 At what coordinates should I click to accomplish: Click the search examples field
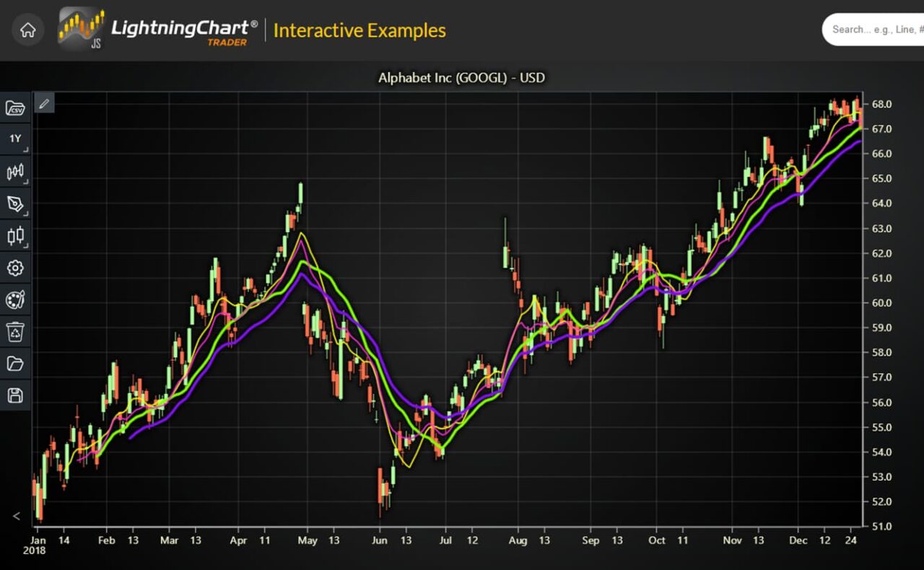[x=877, y=30]
